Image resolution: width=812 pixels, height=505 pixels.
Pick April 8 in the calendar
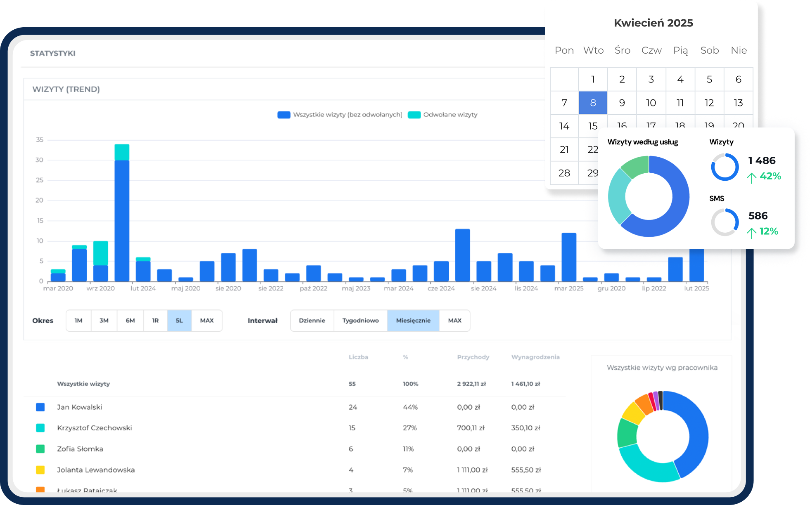(x=593, y=103)
